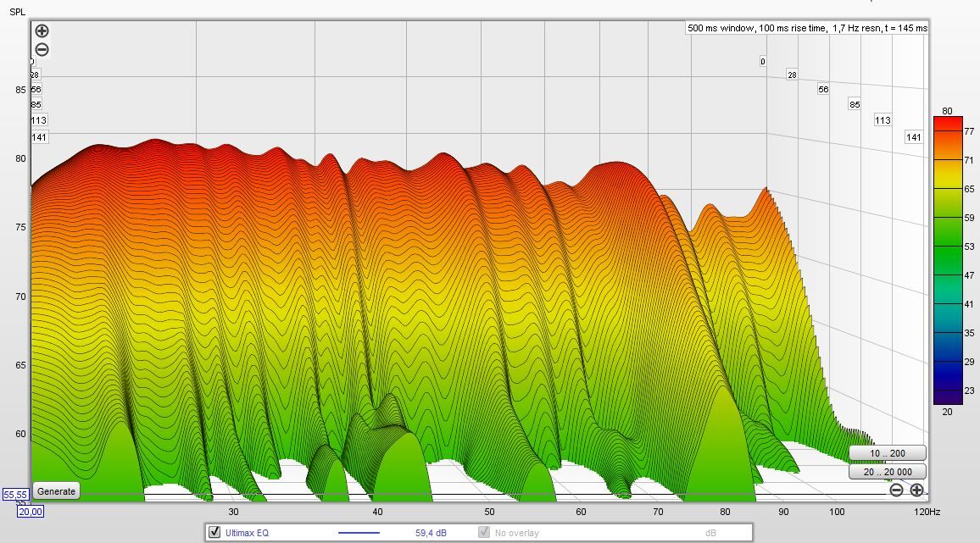980x543 pixels.
Task: Click the SPL axis title
Action: (18, 12)
